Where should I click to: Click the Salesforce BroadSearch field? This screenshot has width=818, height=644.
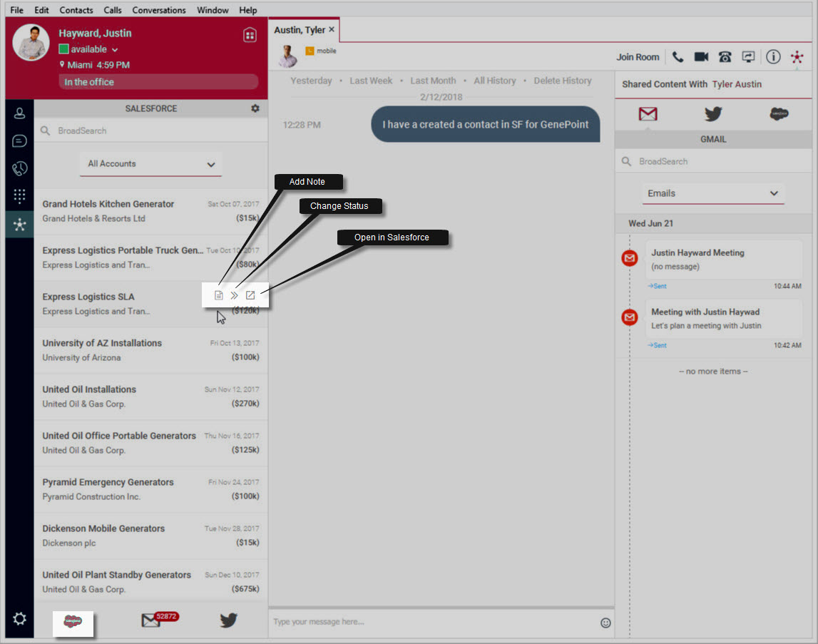click(151, 131)
